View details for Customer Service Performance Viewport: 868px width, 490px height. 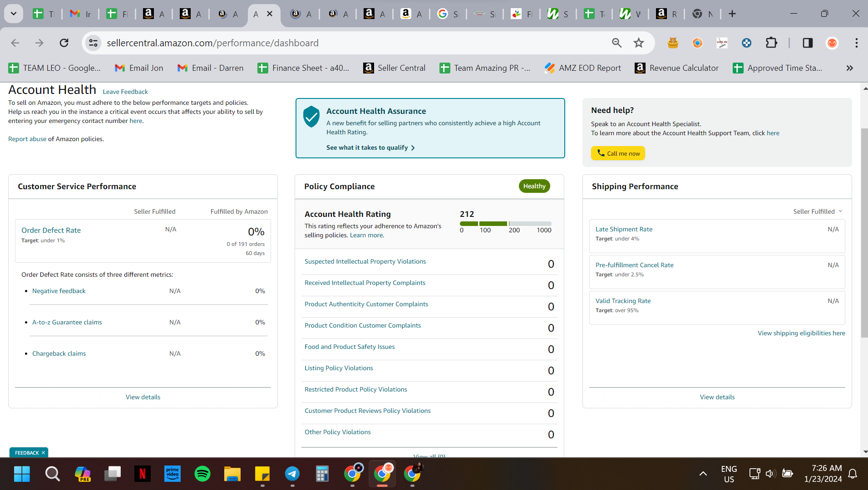coord(143,397)
